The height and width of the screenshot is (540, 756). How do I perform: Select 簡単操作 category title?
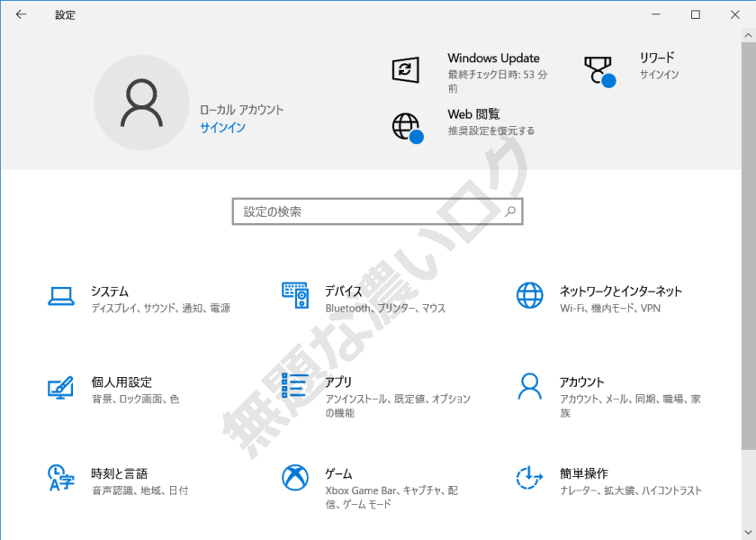tap(583, 474)
